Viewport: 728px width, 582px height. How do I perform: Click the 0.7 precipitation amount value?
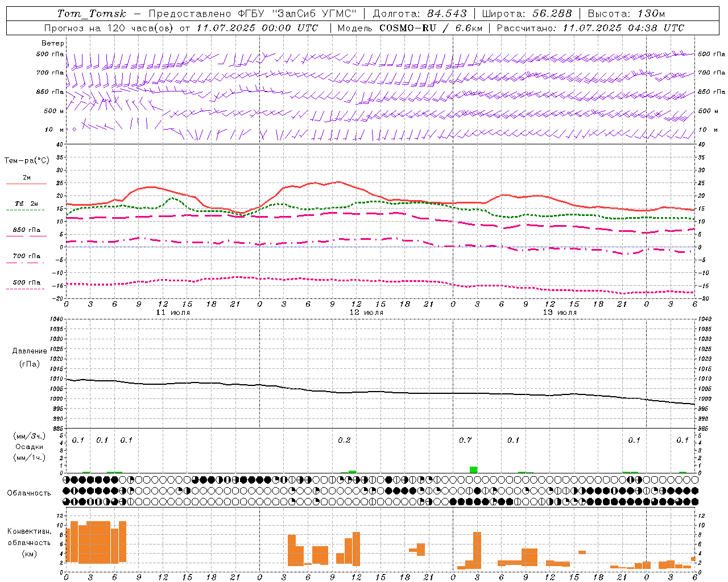tap(465, 440)
